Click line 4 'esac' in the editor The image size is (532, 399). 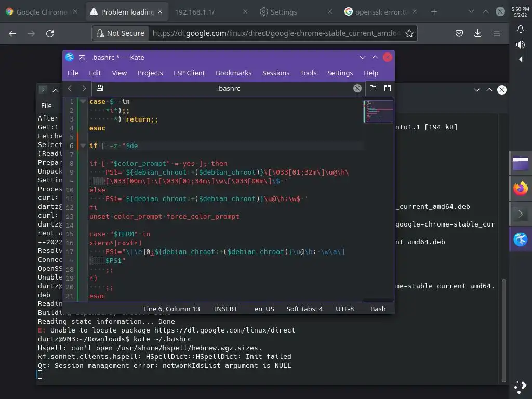(x=97, y=128)
